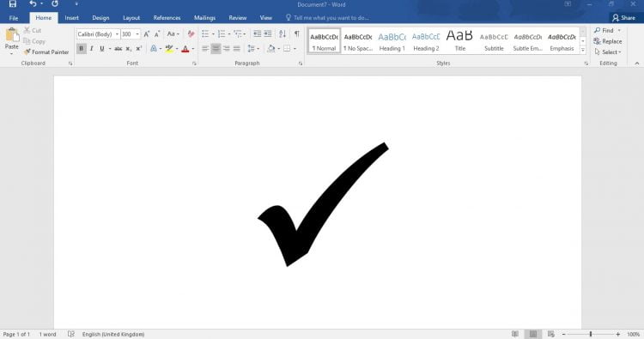Image resolution: width=644 pixels, height=339 pixels.
Task: Toggle Align Left
Action: coord(205,48)
